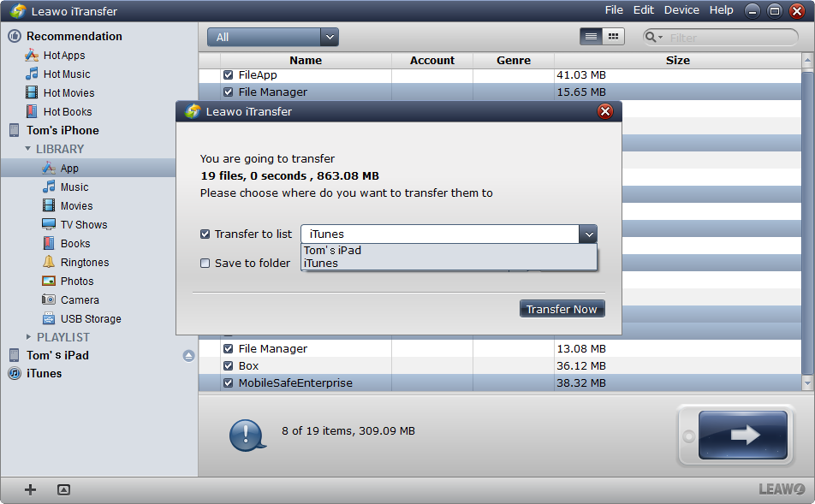
Task: Click the scrollbar down arrow
Action: tap(807, 383)
